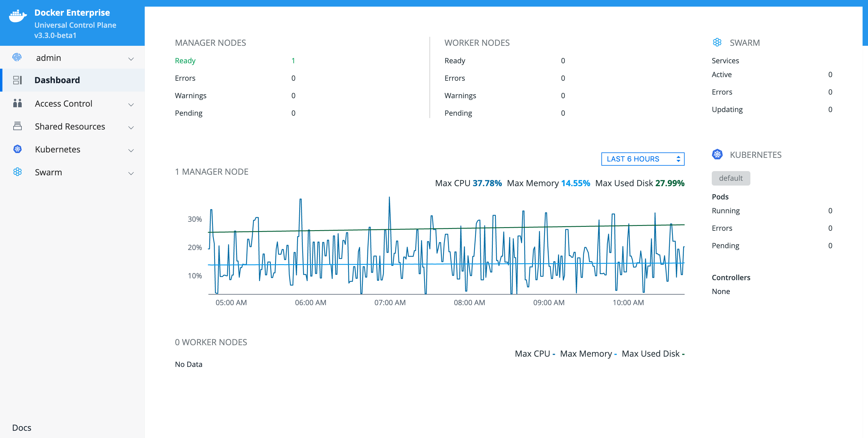Image resolution: width=868 pixels, height=438 pixels.
Task: Click the Swarm icon in sidebar
Action: coord(17,172)
